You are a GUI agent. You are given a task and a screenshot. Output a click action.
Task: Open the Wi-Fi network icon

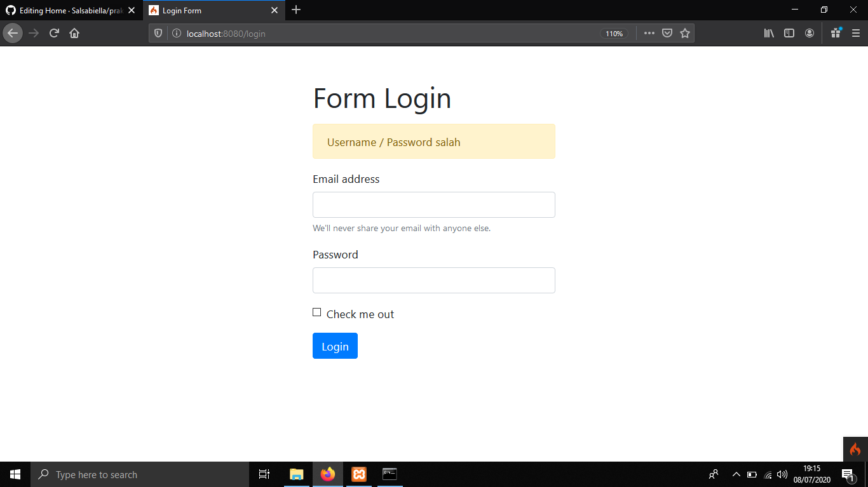[x=768, y=474]
